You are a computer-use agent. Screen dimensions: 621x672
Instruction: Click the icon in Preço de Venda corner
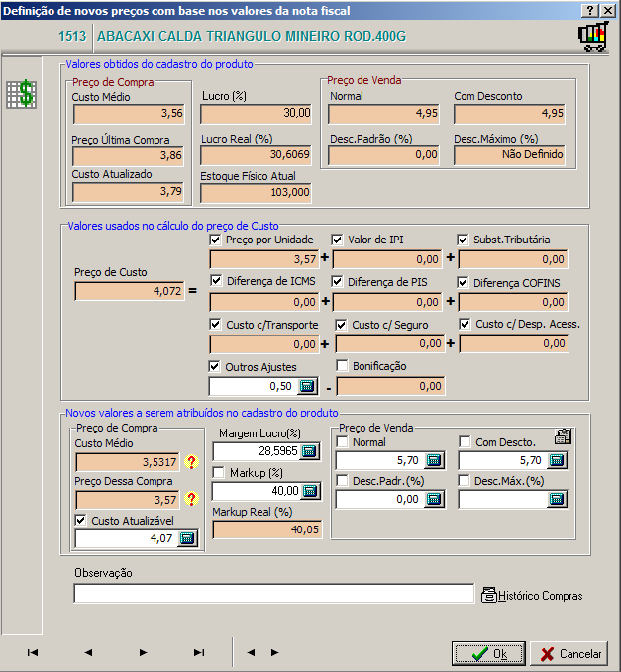(x=563, y=436)
